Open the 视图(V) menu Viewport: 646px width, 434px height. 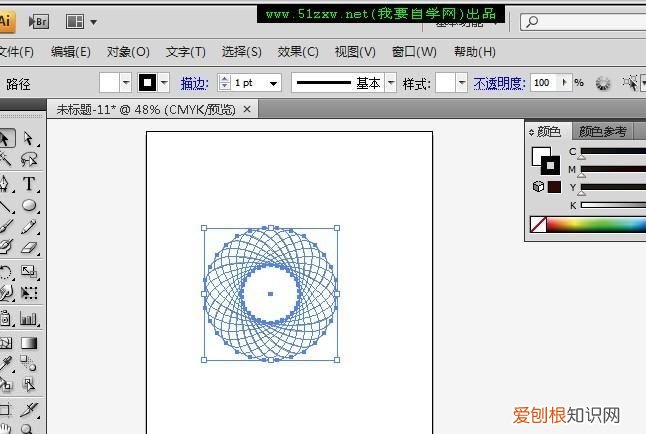(x=355, y=52)
